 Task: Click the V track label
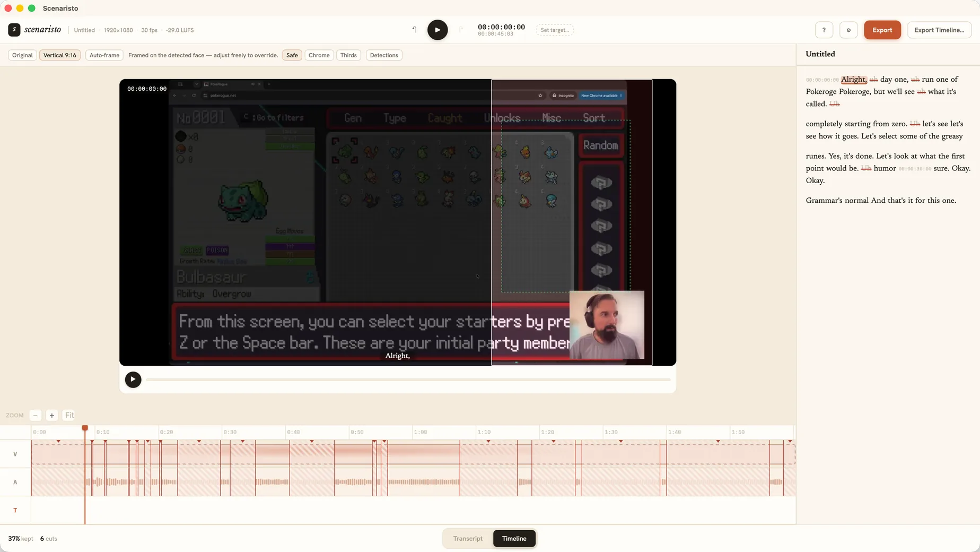click(x=15, y=454)
